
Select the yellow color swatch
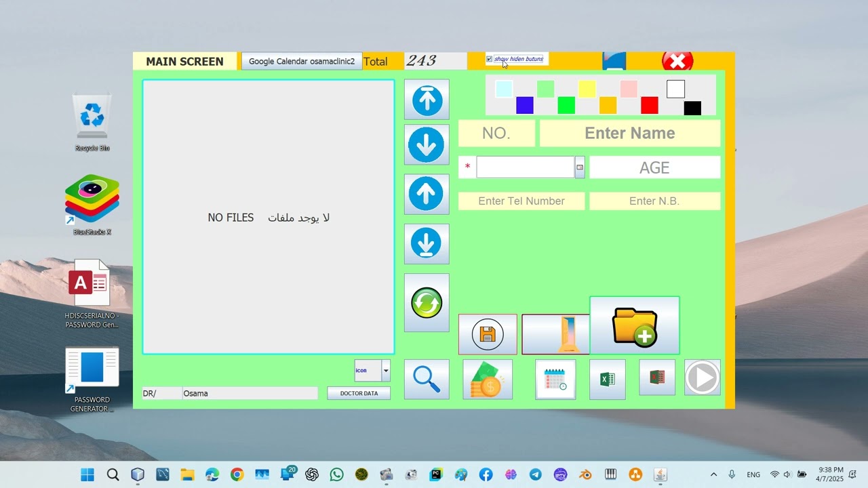587,89
